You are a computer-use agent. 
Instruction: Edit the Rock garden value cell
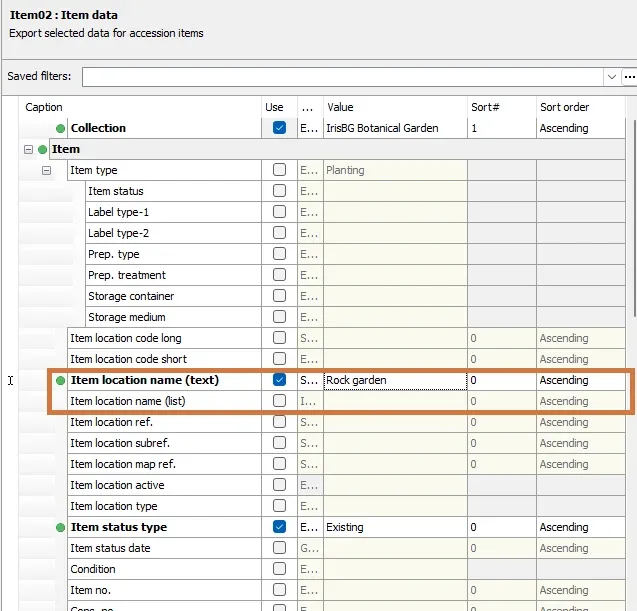pos(395,380)
